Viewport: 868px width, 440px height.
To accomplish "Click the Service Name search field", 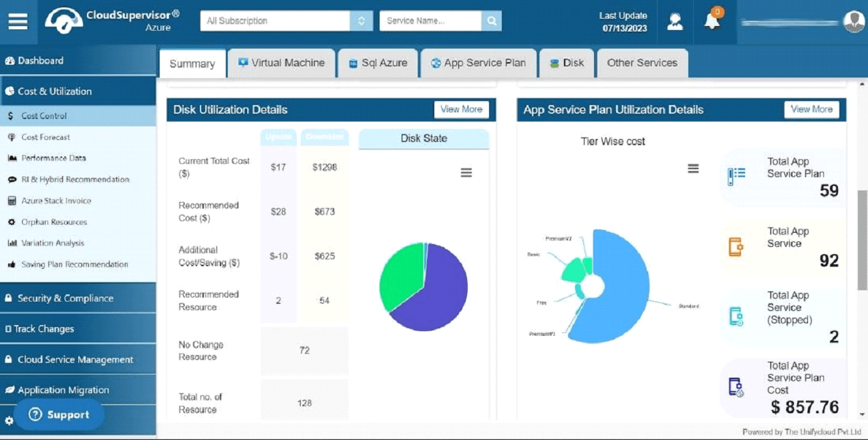I will [430, 21].
